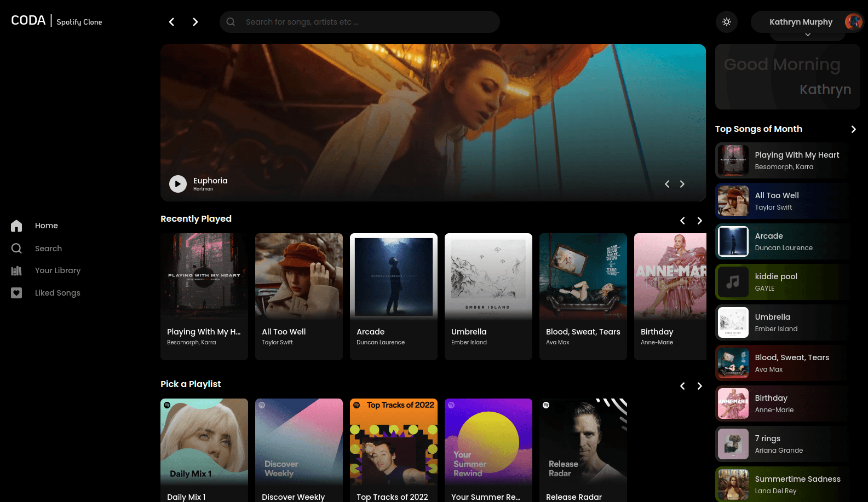Screen dimensions: 868x502
Task: Open Birthday recently played card
Action: tap(670, 297)
